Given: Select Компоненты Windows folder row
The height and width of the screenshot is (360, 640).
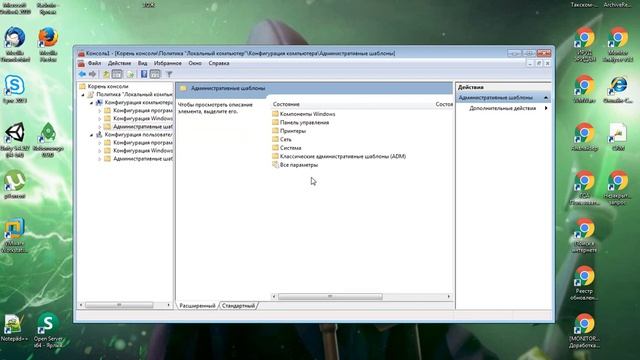Looking at the screenshot, I should pos(304,114).
